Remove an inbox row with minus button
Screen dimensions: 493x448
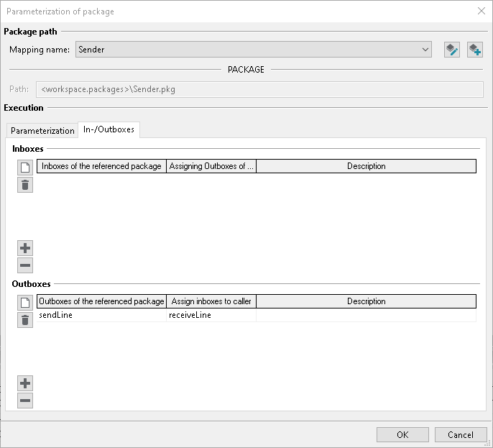click(25, 265)
